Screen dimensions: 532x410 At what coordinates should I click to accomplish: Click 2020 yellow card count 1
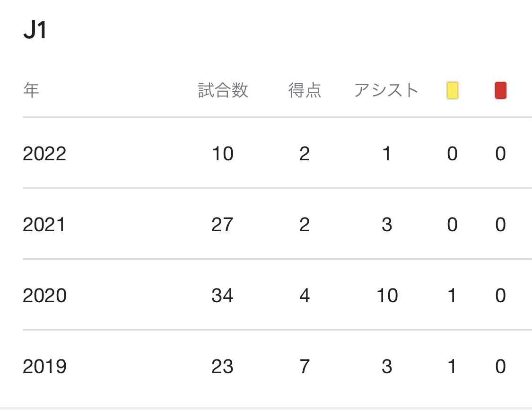(452, 295)
